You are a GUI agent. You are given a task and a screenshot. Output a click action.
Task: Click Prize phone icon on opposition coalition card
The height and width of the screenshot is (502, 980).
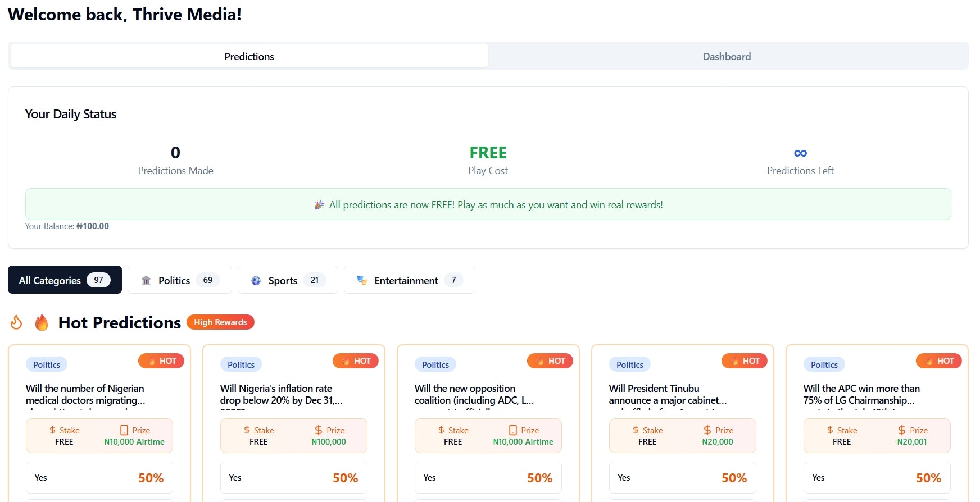tap(513, 430)
